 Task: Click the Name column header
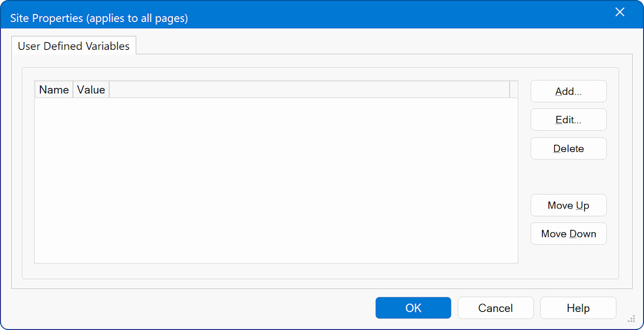53,90
